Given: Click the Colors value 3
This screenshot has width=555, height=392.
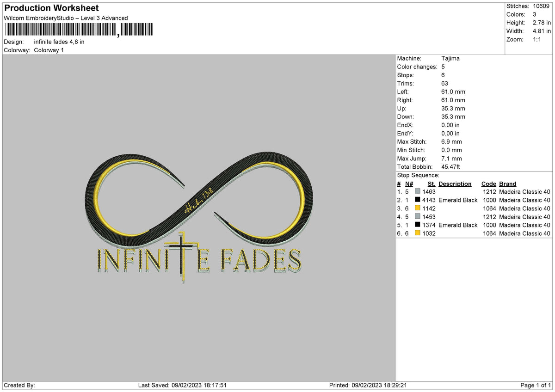Looking at the screenshot, I should (x=535, y=14).
